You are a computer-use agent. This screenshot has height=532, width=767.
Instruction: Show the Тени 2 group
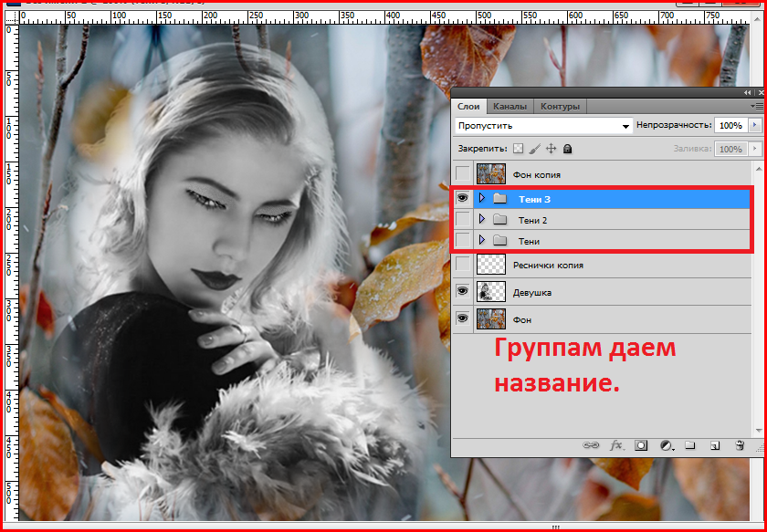462,219
